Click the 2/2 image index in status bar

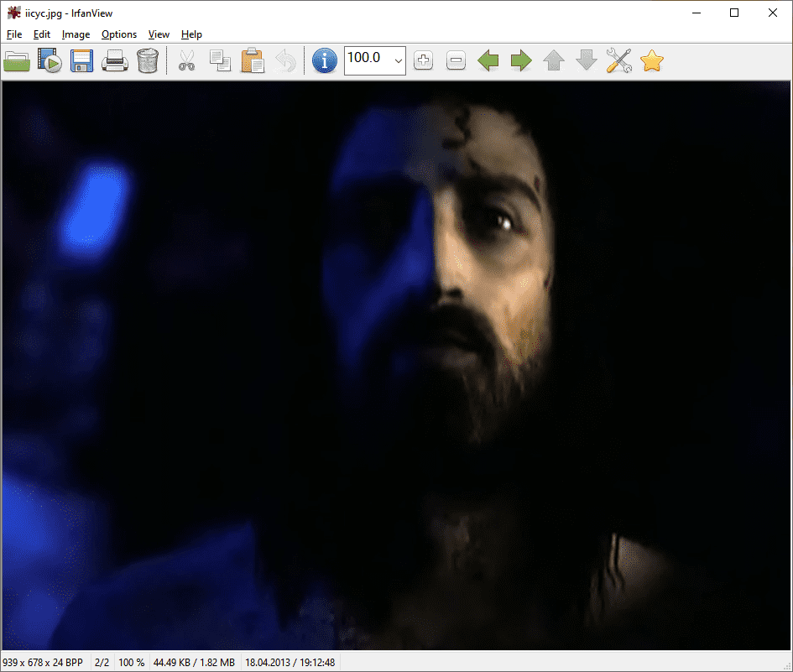[102, 663]
